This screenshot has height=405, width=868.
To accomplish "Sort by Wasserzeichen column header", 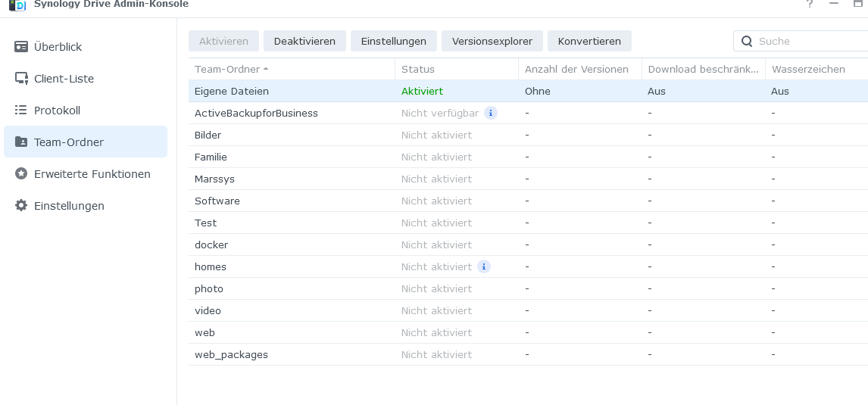I will coord(816,69).
